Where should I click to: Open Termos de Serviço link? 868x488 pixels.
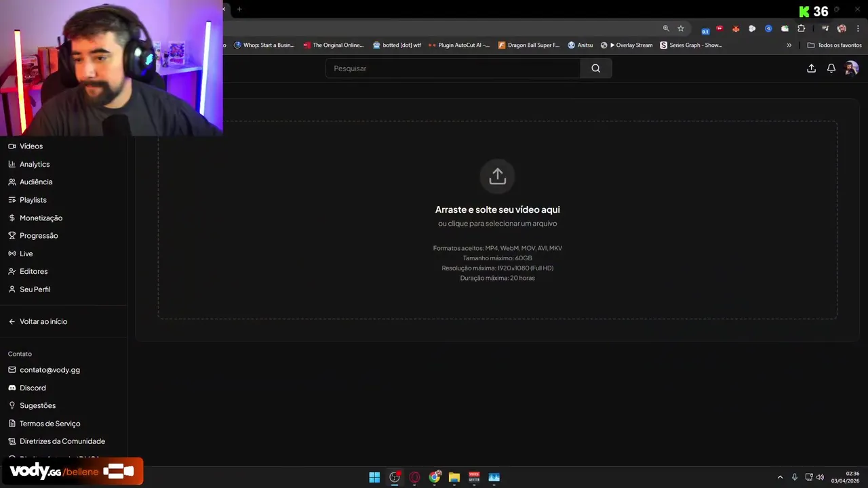43,424
